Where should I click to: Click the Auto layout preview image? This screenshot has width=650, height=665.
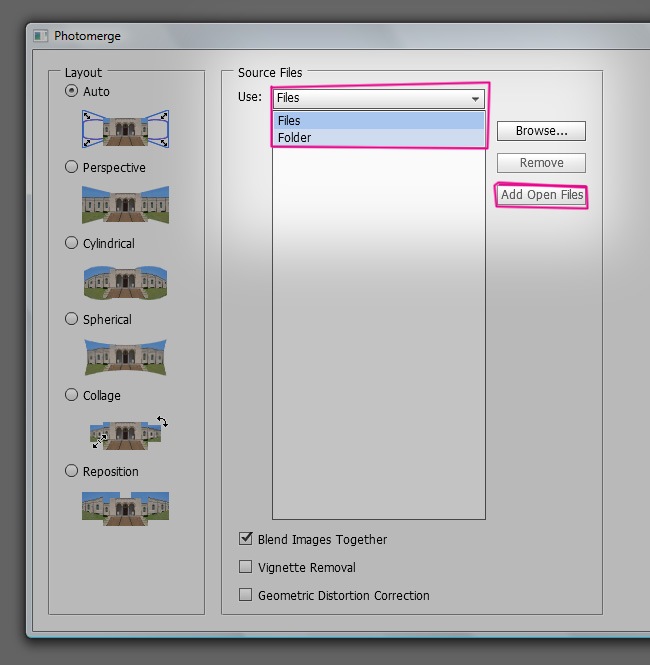126,129
